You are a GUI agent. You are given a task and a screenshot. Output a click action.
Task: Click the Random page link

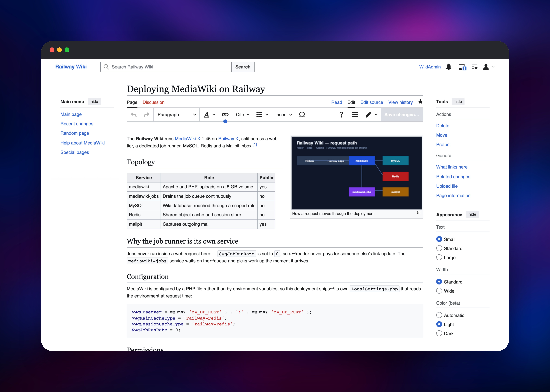pyautogui.click(x=75, y=133)
